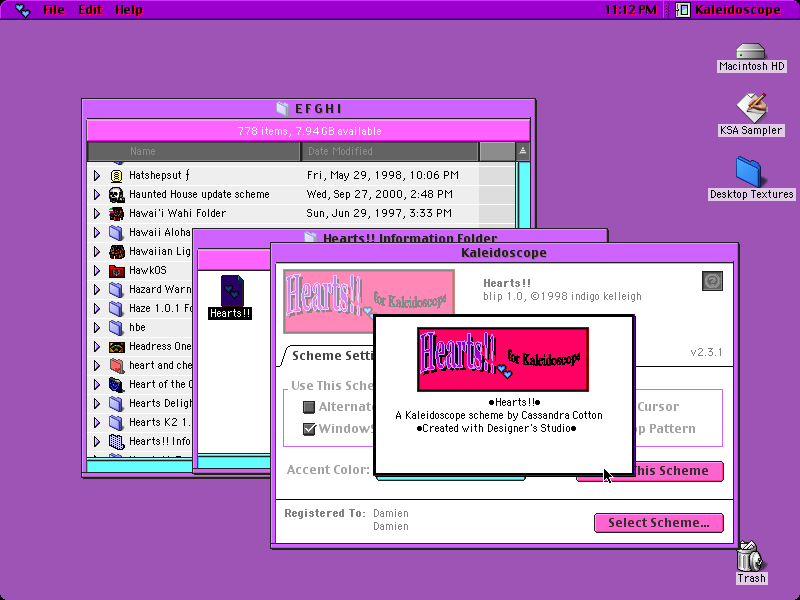This screenshot has height=600, width=800.
Task: Select the Haunted House update scheme skull icon
Action: [116, 194]
